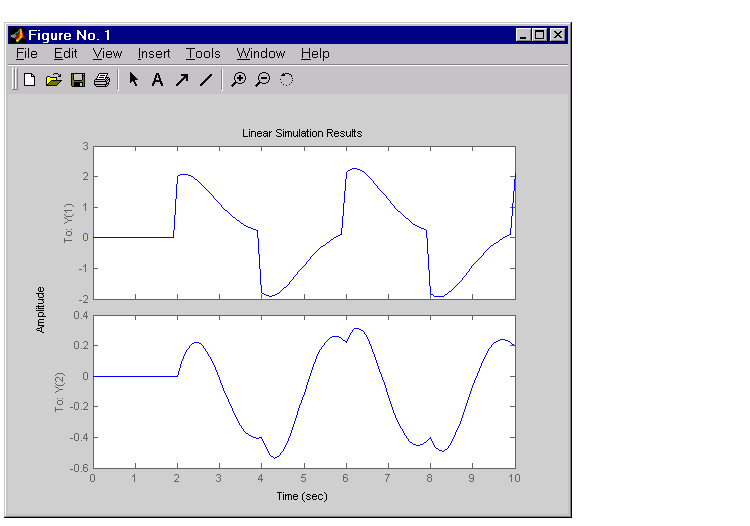Open the Window menu
Screen dimensions: 750x526
point(260,54)
